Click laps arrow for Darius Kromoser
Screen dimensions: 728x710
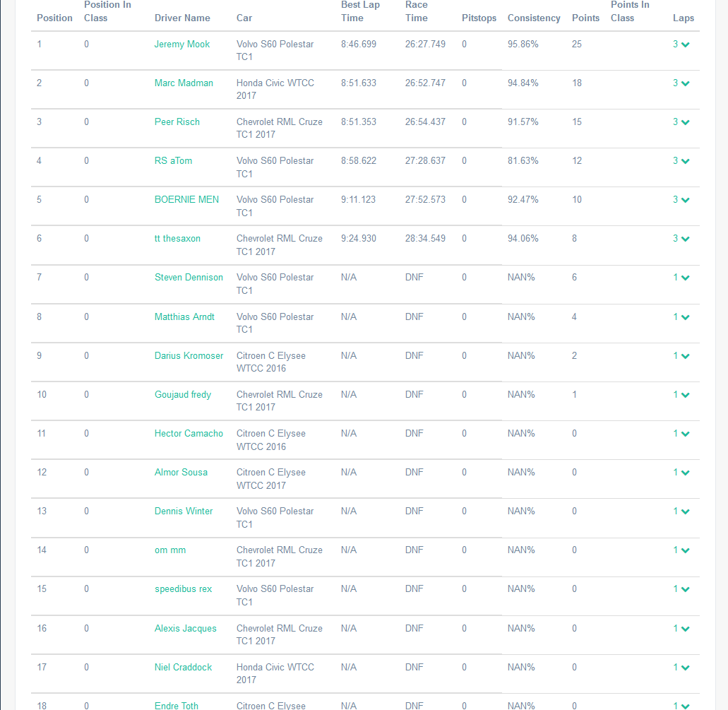[685, 356]
